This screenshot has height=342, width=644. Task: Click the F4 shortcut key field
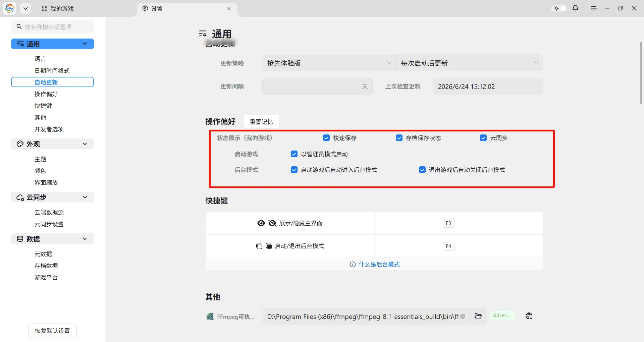[x=448, y=246]
